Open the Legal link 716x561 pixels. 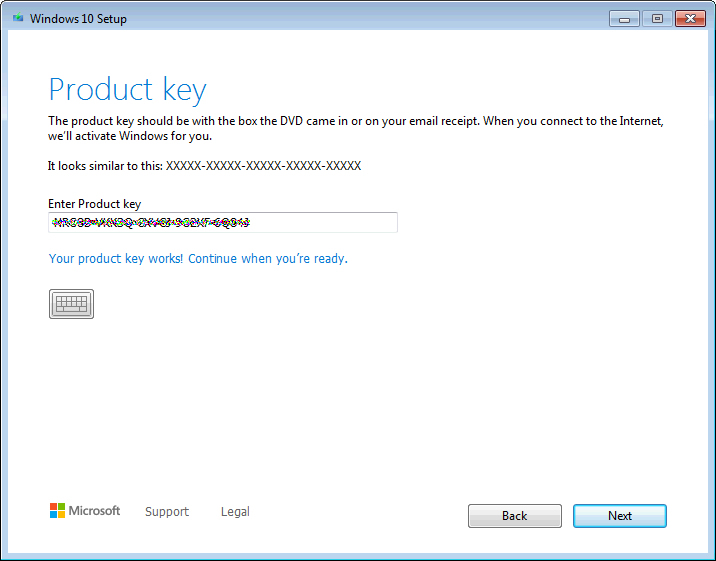(235, 512)
